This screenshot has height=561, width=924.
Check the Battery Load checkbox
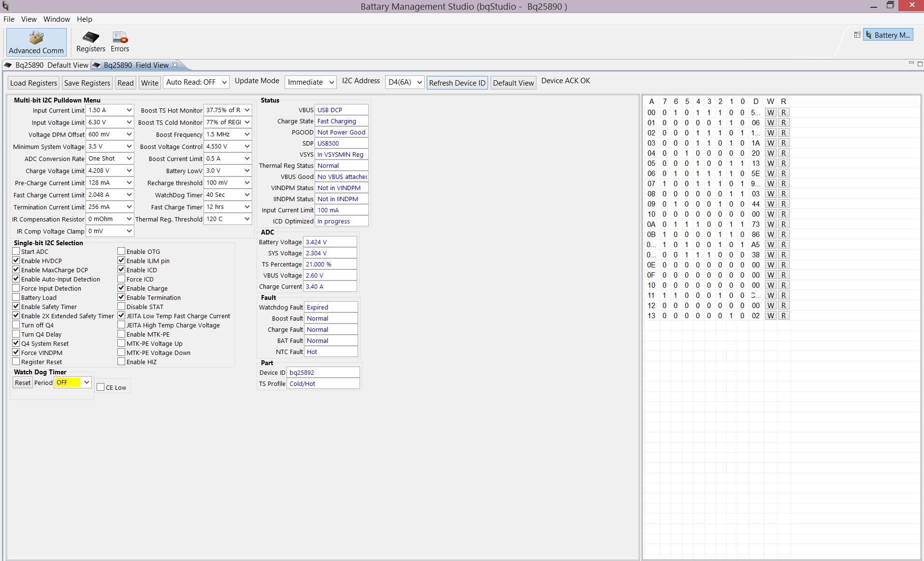click(x=16, y=297)
